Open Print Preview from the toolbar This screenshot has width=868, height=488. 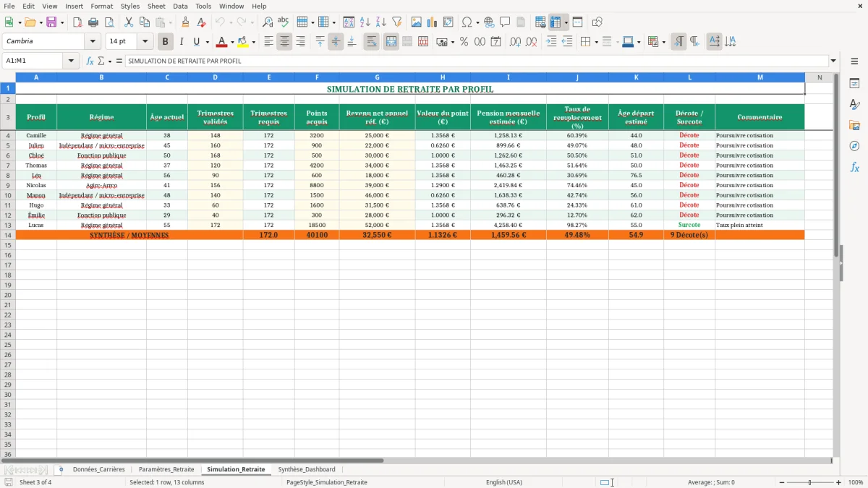[109, 22]
